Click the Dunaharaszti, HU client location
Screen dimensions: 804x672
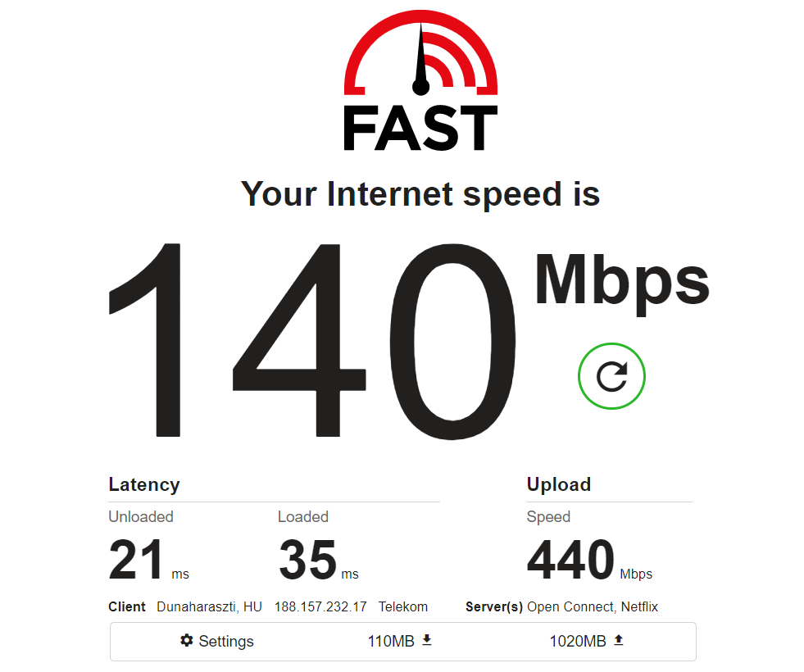tap(209, 607)
